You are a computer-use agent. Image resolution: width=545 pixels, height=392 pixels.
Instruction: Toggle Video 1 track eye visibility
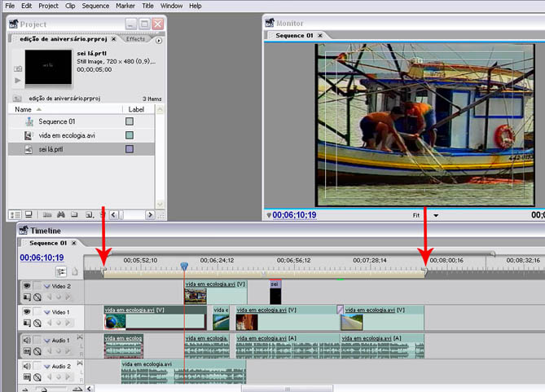[x=26, y=311]
